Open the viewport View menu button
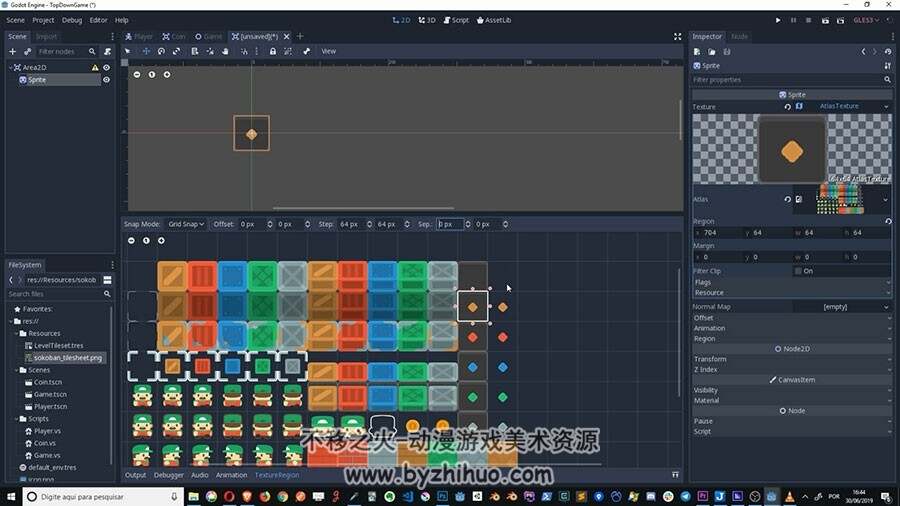The width and height of the screenshot is (900, 506). click(x=328, y=52)
